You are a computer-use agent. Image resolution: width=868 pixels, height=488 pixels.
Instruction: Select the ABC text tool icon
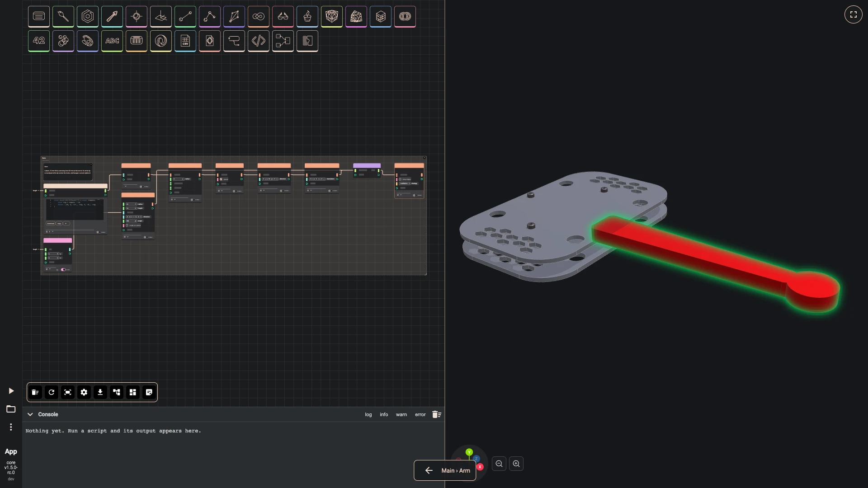pyautogui.click(x=112, y=41)
